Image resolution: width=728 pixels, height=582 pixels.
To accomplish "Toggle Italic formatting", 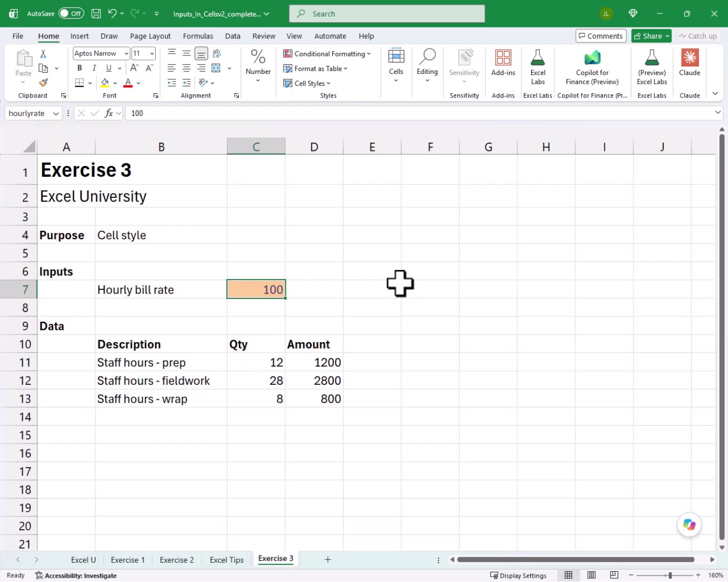I will [94, 68].
